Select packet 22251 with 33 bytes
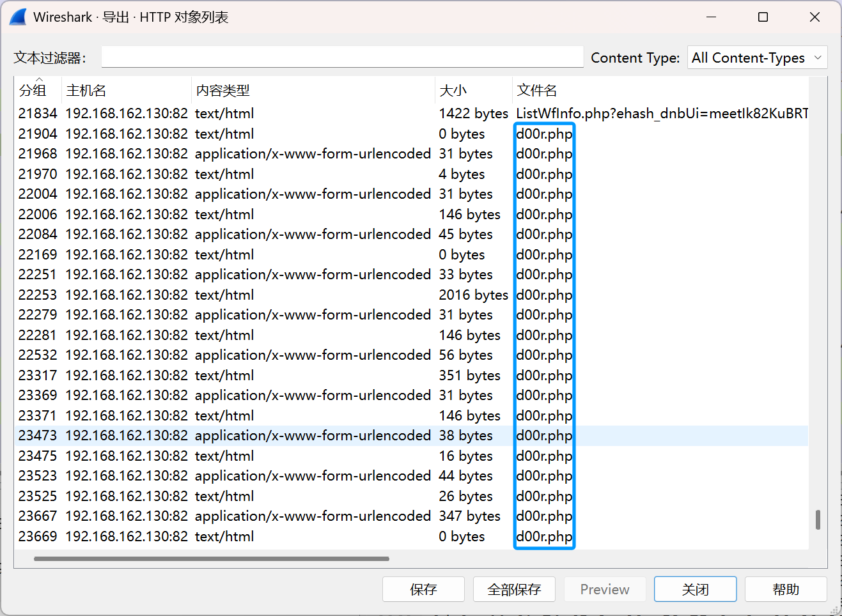This screenshot has height=616, width=842. pos(412,274)
